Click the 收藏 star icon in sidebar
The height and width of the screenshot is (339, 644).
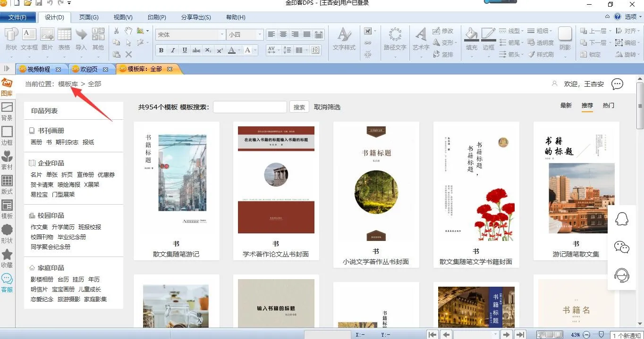(7, 255)
